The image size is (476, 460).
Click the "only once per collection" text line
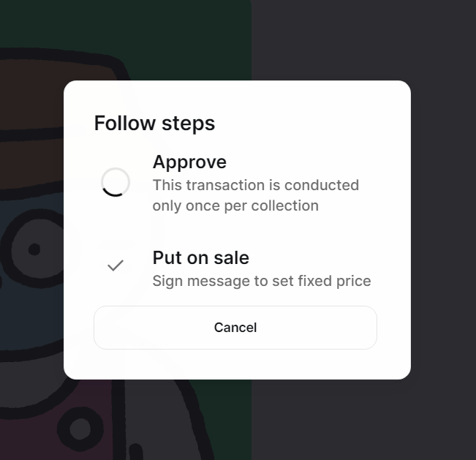235,206
